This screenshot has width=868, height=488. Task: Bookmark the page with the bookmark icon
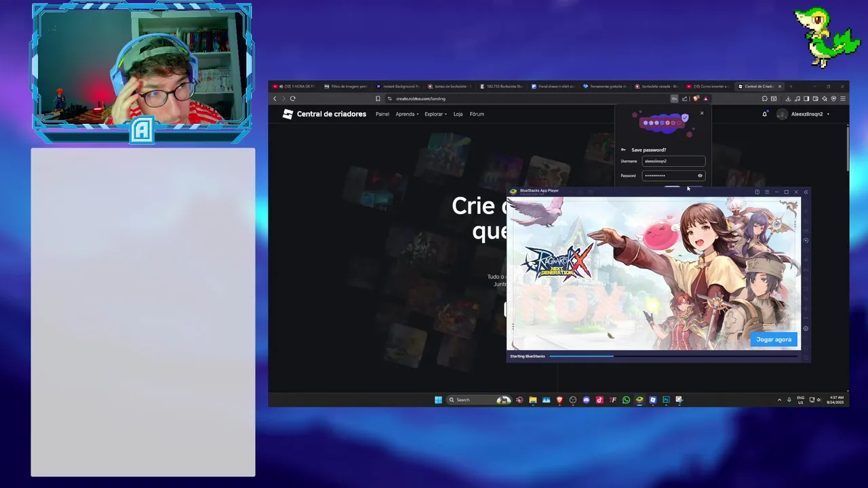[378, 98]
